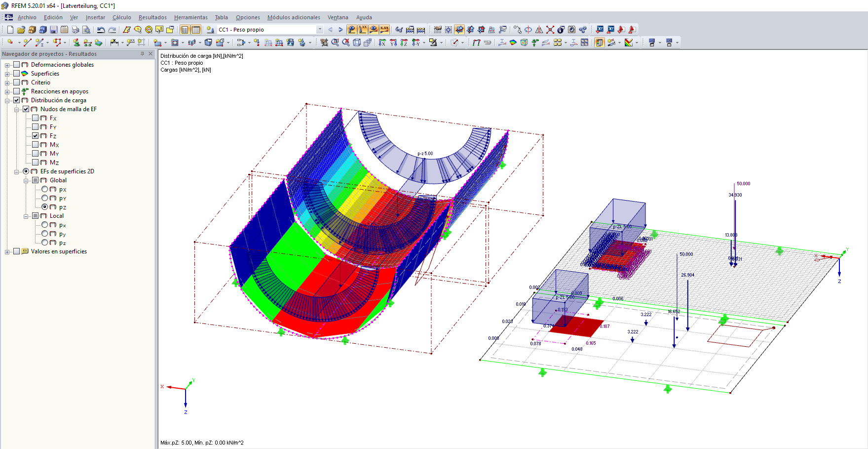Open the Módulos adicionales menu

[x=294, y=17]
